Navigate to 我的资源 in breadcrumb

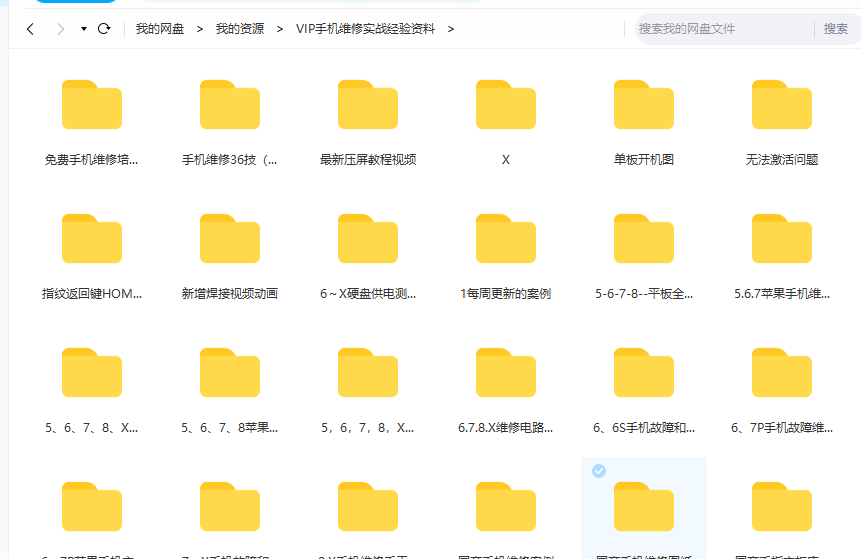click(240, 29)
